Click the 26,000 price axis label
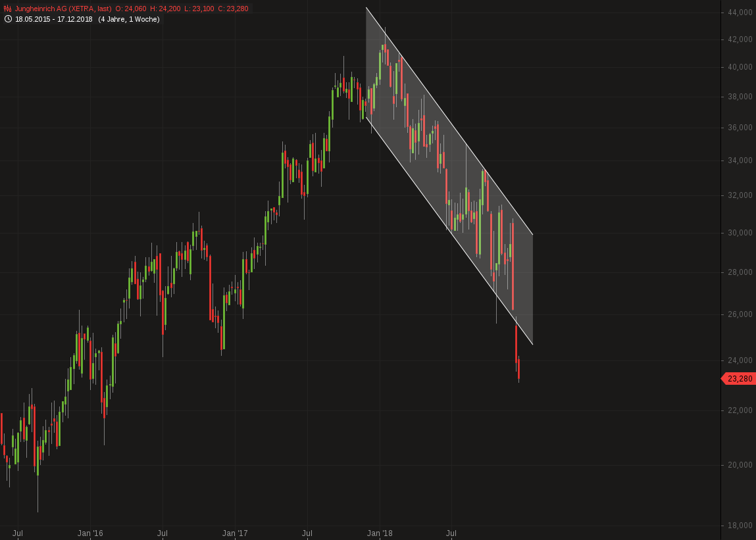This screenshot has width=756, height=540. point(740,314)
